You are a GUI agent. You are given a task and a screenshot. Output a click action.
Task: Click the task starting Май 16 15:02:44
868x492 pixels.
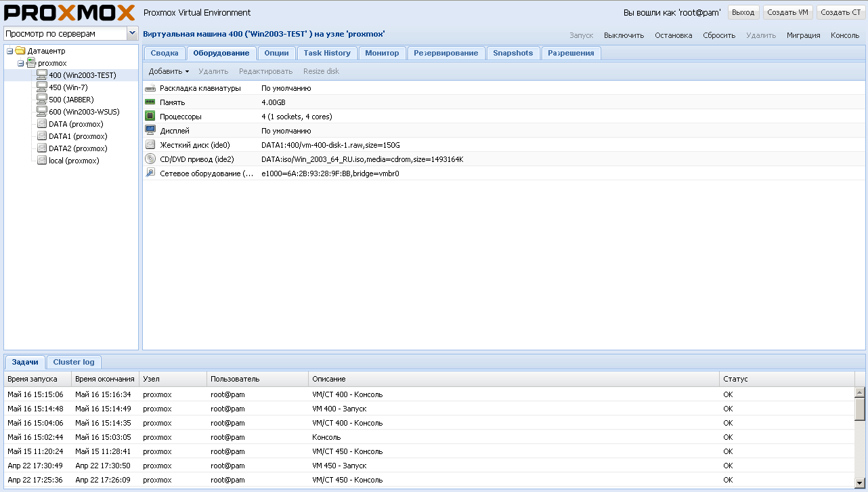429,437
